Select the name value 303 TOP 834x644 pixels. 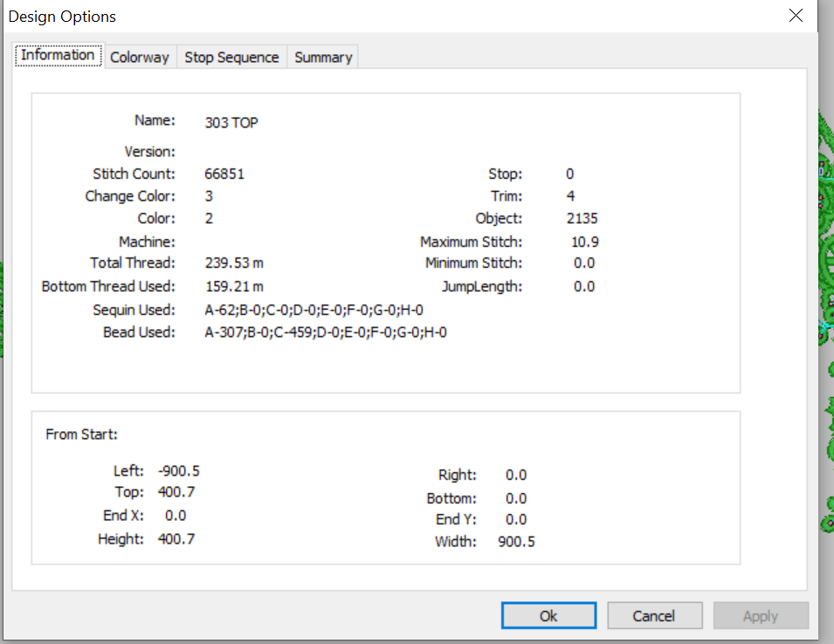[231, 123]
